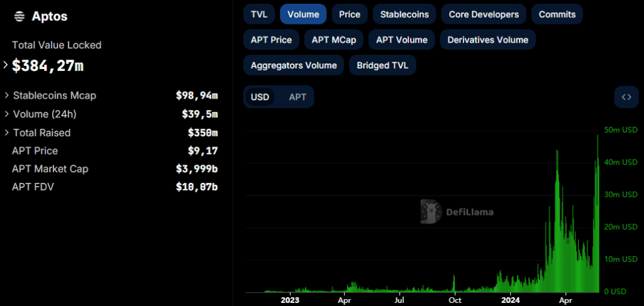Screen dimensions: 644x306
Task: Click the highest volume peak bar
Action: [x=597, y=213]
